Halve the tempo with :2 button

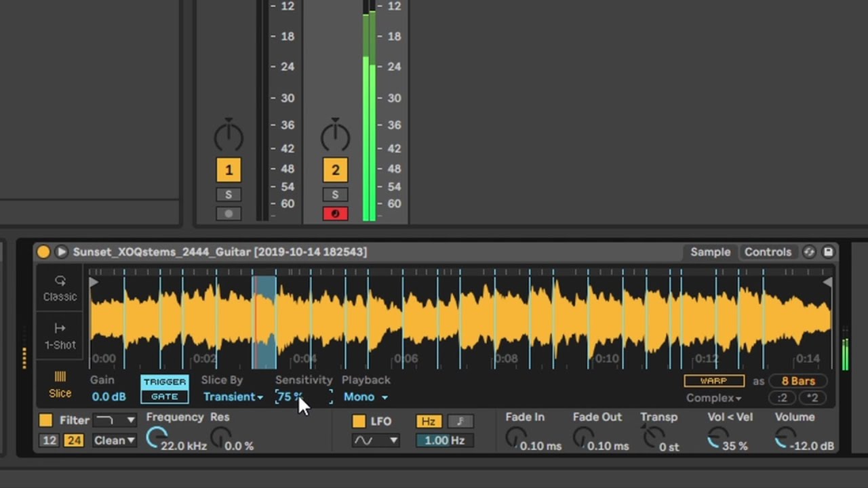(783, 398)
